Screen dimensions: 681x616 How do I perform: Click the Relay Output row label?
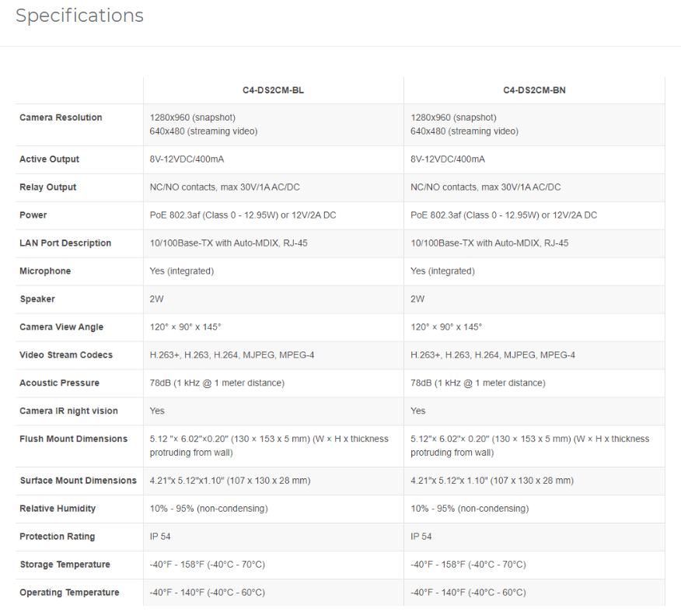click(x=47, y=187)
